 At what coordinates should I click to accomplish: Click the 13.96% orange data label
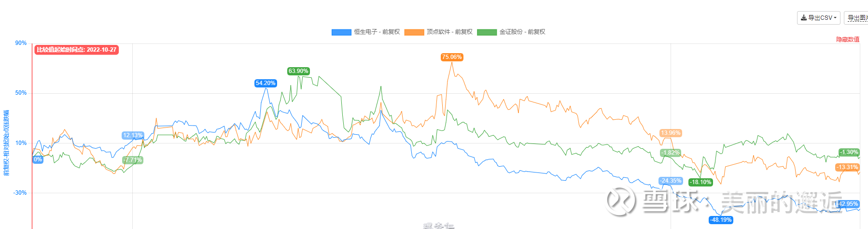[671, 133]
